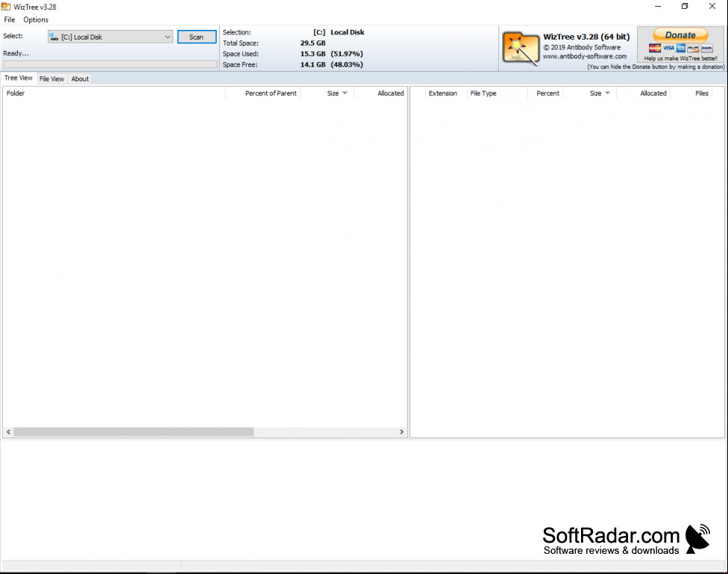Expand the drive selection dropdown arrow
Image resolution: width=728 pixels, height=574 pixels.
click(167, 37)
